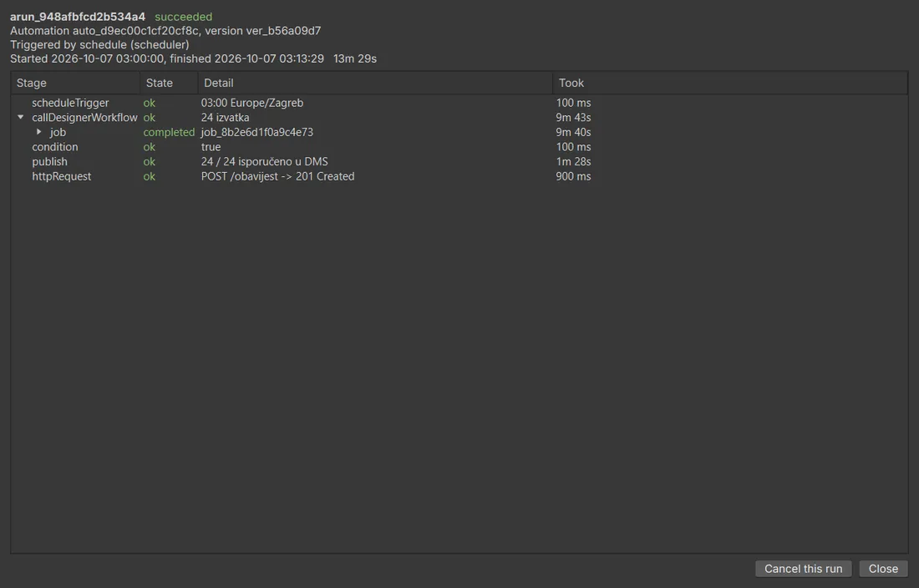Viewport: 919px width, 588px height.
Task: Click the '24 izvatka' detail cell
Action: tap(225, 117)
